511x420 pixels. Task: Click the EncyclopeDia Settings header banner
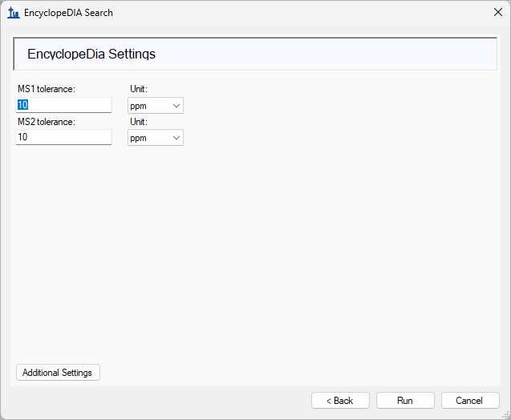click(255, 55)
